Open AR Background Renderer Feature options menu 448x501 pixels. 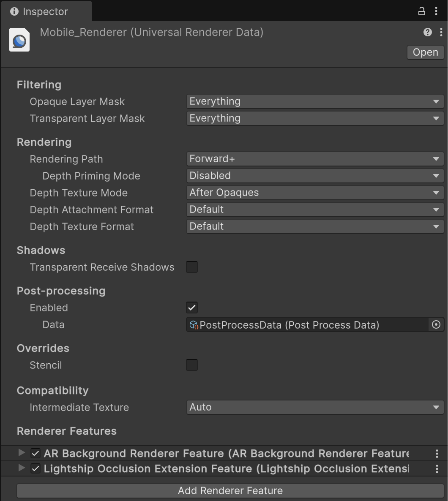point(437,454)
